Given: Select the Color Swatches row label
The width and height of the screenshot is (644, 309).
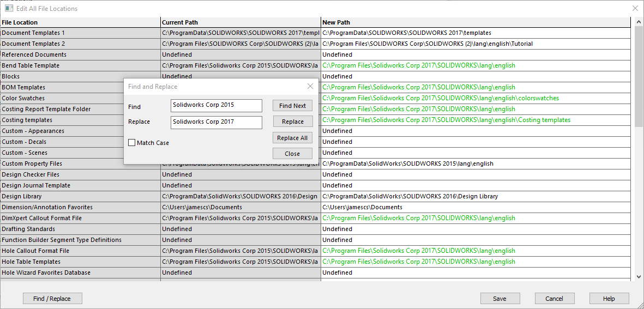Looking at the screenshot, I should (x=23, y=98).
